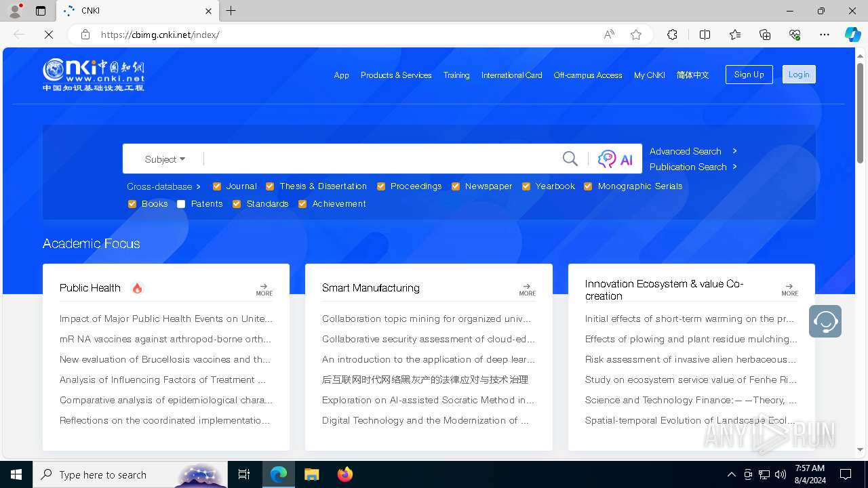Open MORE arrow for Public Health

tap(264, 289)
